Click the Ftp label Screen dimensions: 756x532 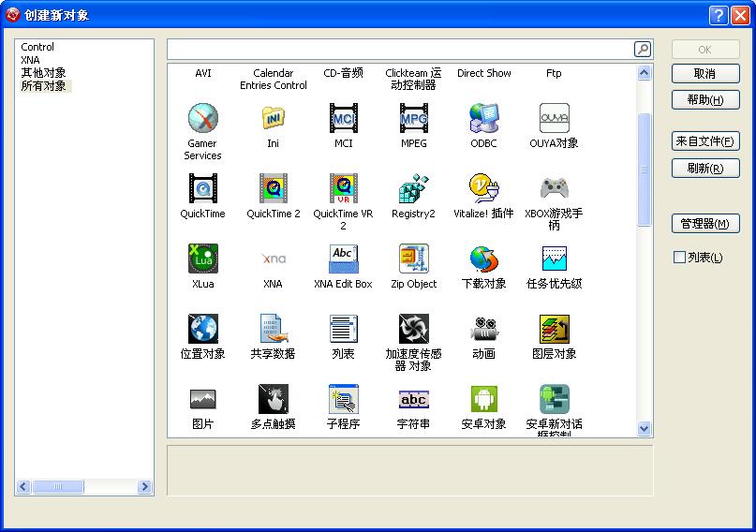point(554,73)
